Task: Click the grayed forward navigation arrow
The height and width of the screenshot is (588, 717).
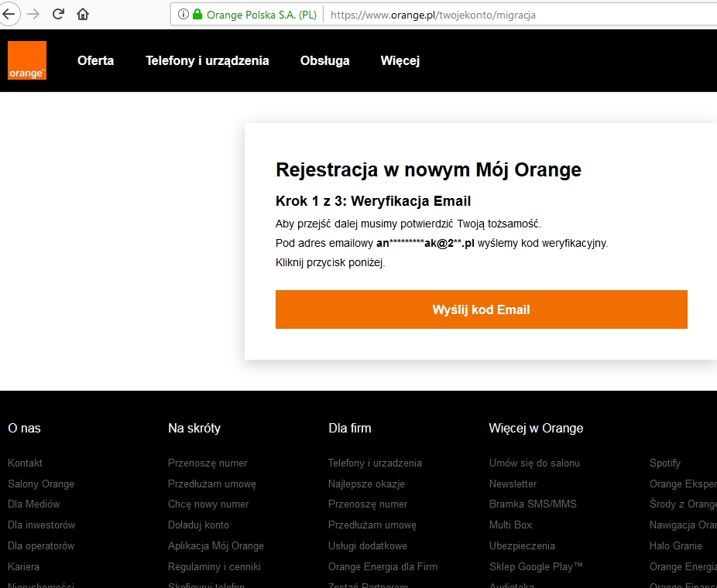Action: tap(33, 13)
